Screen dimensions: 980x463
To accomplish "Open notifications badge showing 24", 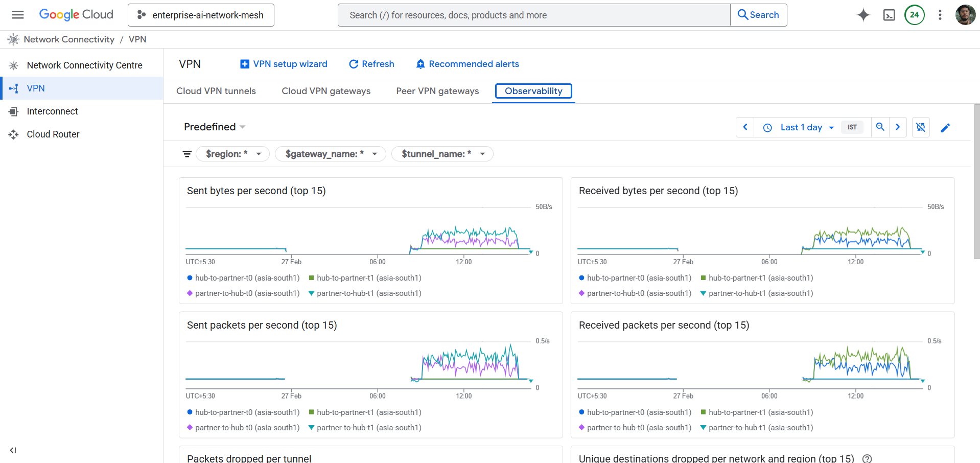I will [x=915, y=15].
